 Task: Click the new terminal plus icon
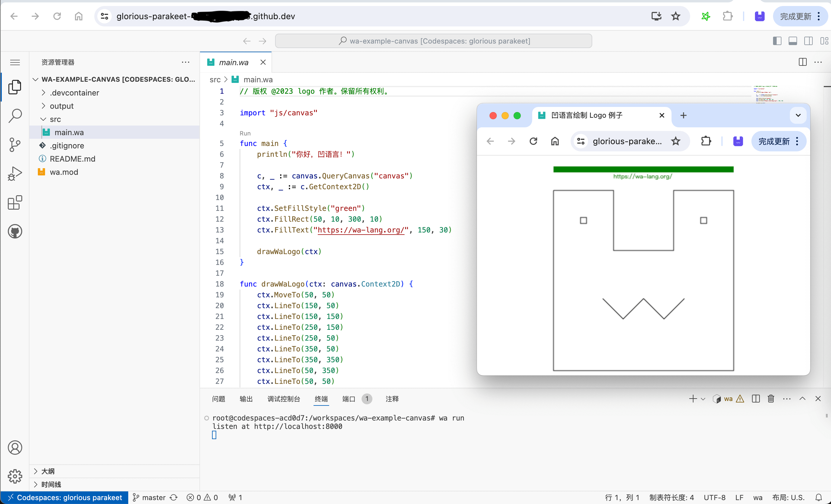[x=693, y=399]
